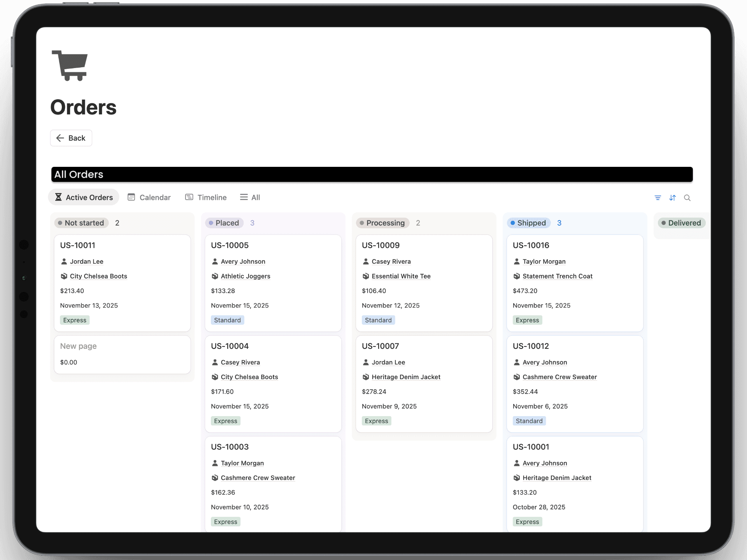Open the Casey Rivera link in US-10009
This screenshot has height=560, width=747.
(391, 261)
